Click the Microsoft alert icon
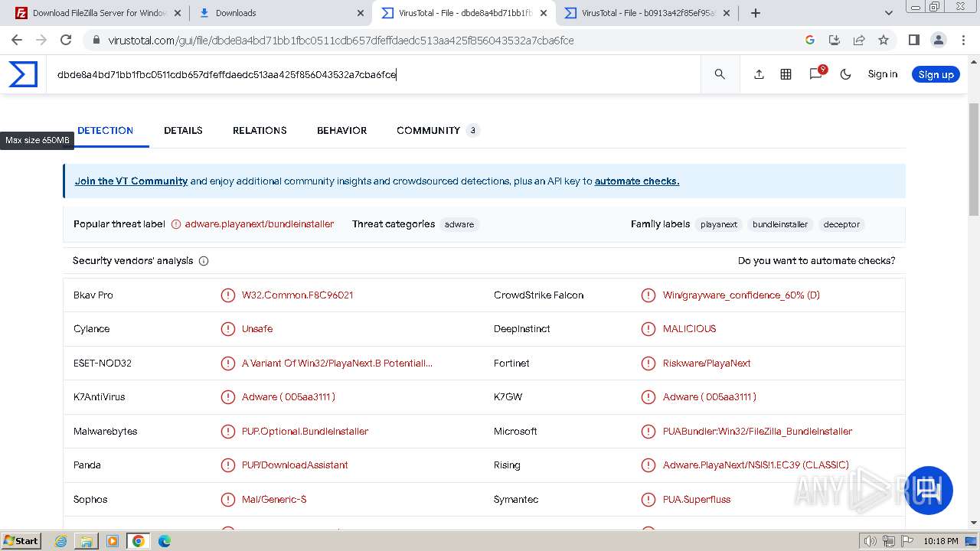The height and width of the screenshot is (551, 980). click(648, 432)
